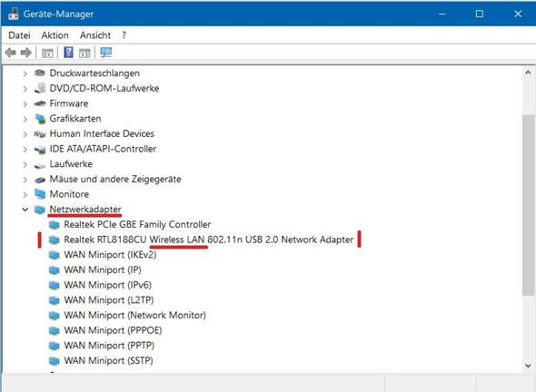
Task: Close the Geräte-Manager window
Action: click(518, 14)
